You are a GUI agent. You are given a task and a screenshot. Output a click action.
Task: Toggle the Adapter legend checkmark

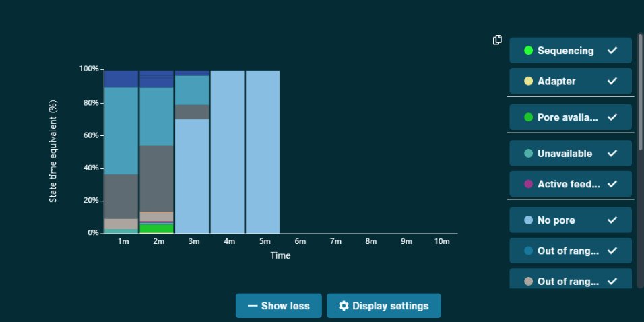[x=612, y=81]
